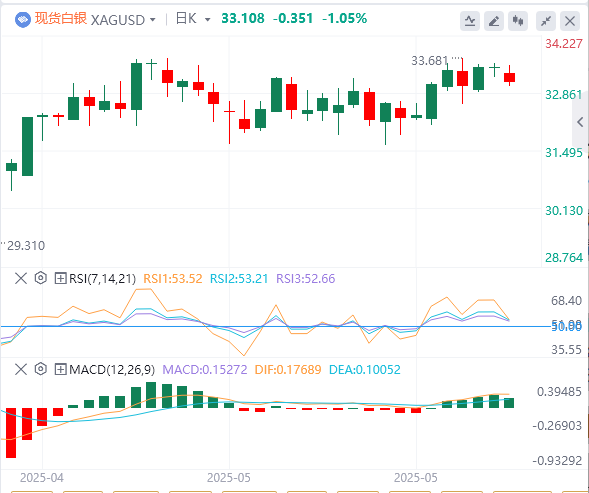Open the XAGUSD symbol dropdown

(x=153, y=20)
